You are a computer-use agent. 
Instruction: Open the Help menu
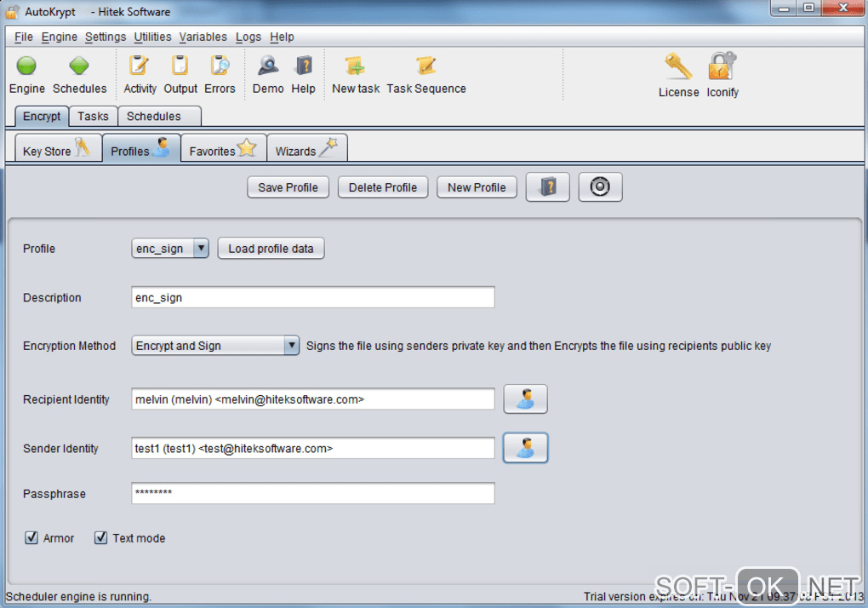click(x=282, y=37)
